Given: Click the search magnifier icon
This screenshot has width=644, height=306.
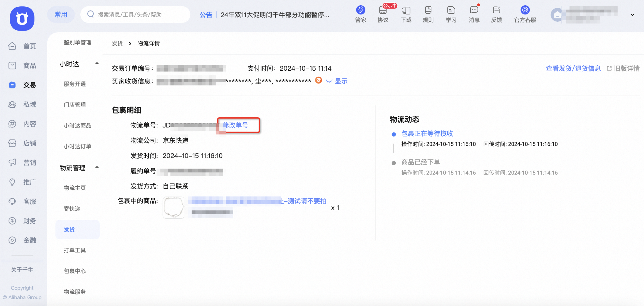Looking at the screenshot, I should (x=91, y=14).
